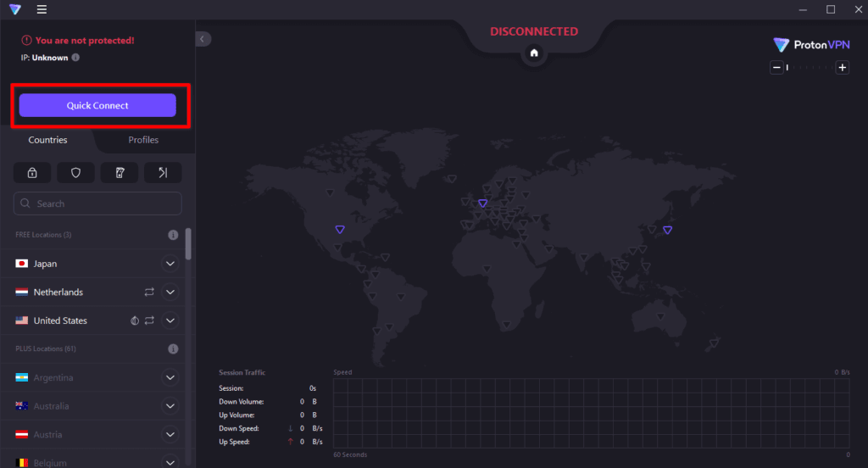Click the DISCONNECTED status text
The height and width of the screenshot is (468, 868).
click(x=534, y=31)
